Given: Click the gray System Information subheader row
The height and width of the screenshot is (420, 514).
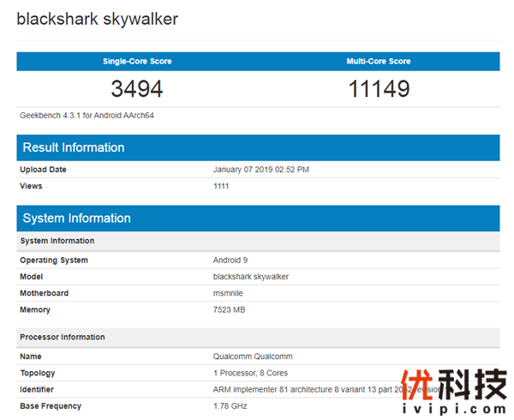Looking at the screenshot, I should 259,241.
